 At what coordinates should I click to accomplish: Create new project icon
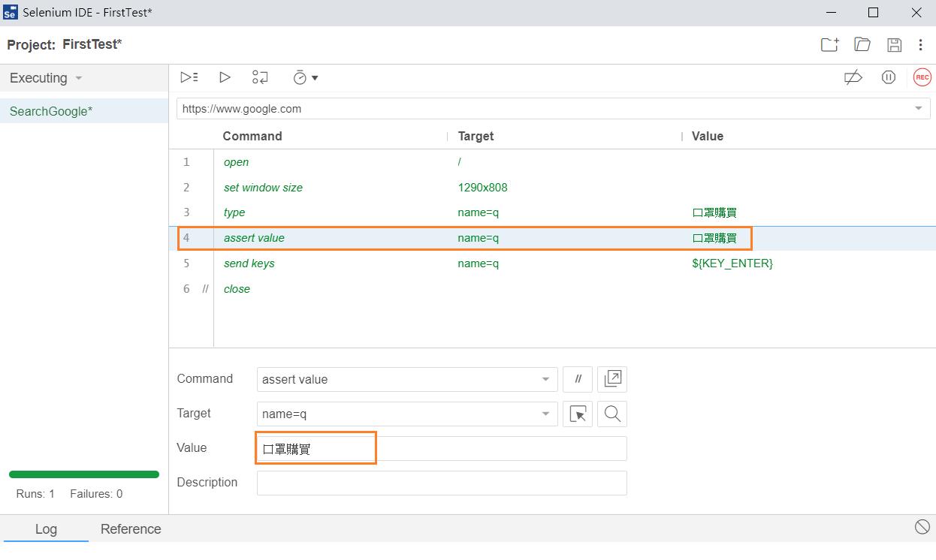click(829, 44)
